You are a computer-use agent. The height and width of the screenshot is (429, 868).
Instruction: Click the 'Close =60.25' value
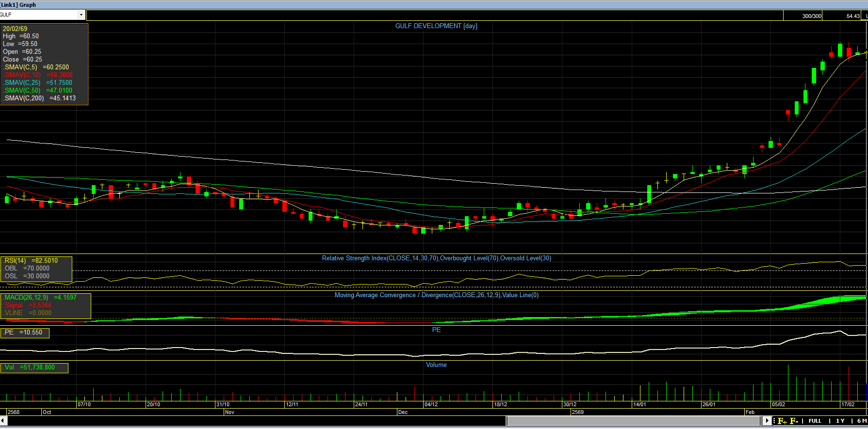click(x=22, y=60)
